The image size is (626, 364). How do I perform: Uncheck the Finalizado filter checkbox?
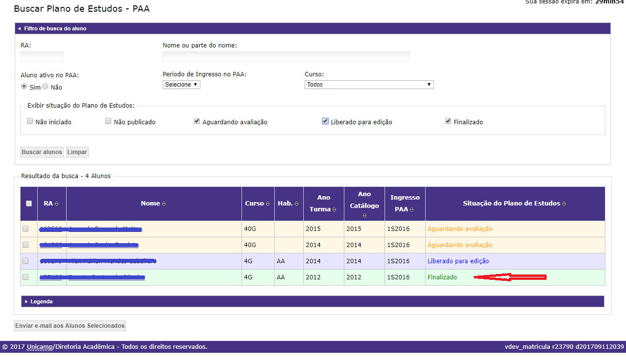[448, 121]
